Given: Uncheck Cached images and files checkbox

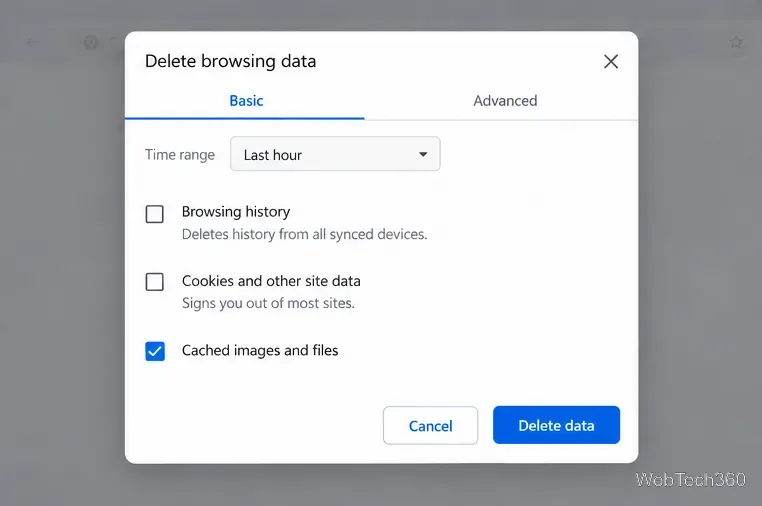Looking at the screenshot, I should (155, 351).
